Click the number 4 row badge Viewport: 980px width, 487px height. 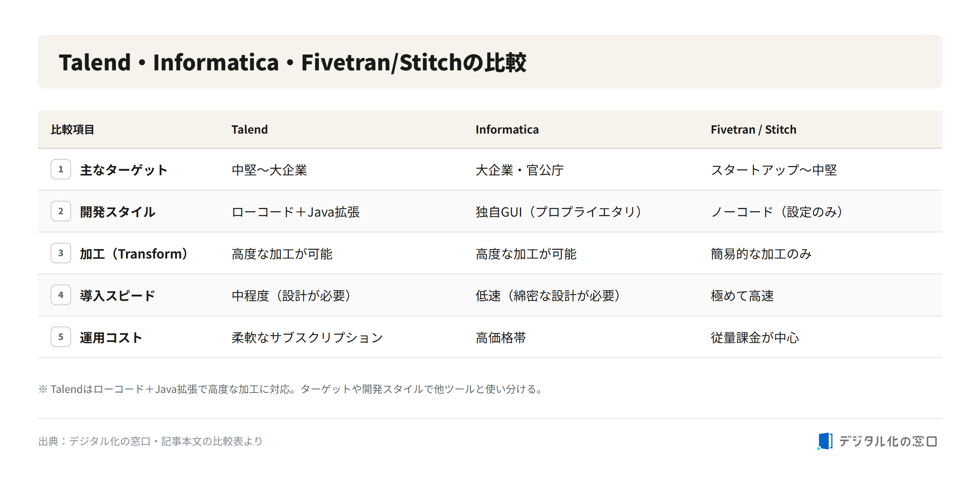61,295
